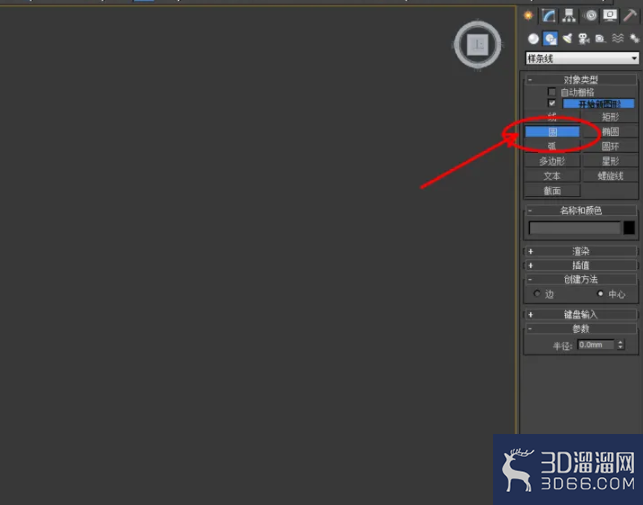The image size is (643, 505).
Task: Click the 半径 radius value field
Action: pyautogui.click(x=595, y=345)
